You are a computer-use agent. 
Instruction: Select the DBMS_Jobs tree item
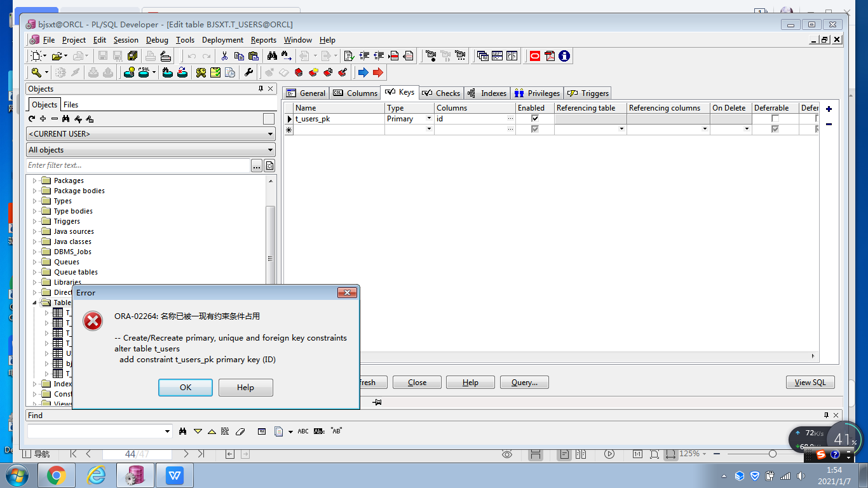72,252
